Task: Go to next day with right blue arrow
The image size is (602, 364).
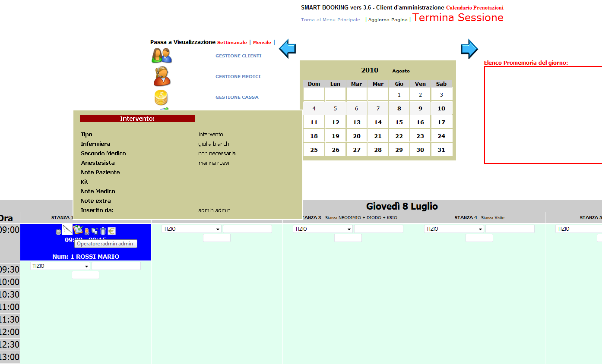Action: click(469, 49)
